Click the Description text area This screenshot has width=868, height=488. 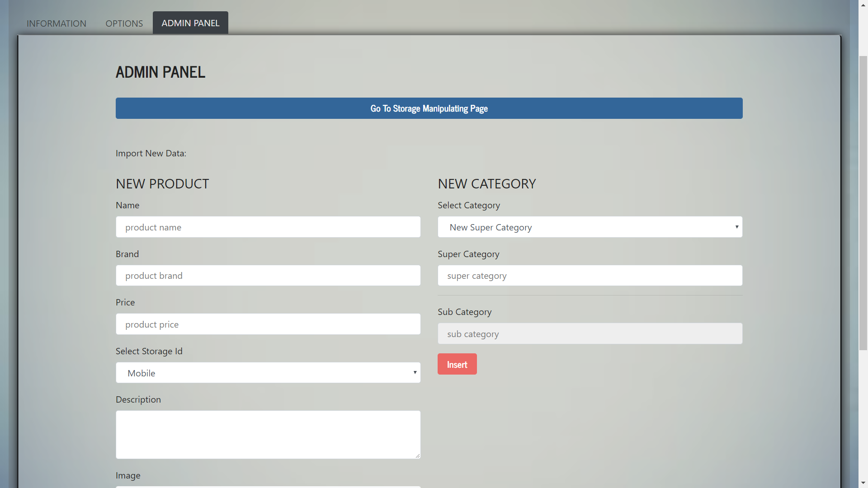(x=268, y=435)
